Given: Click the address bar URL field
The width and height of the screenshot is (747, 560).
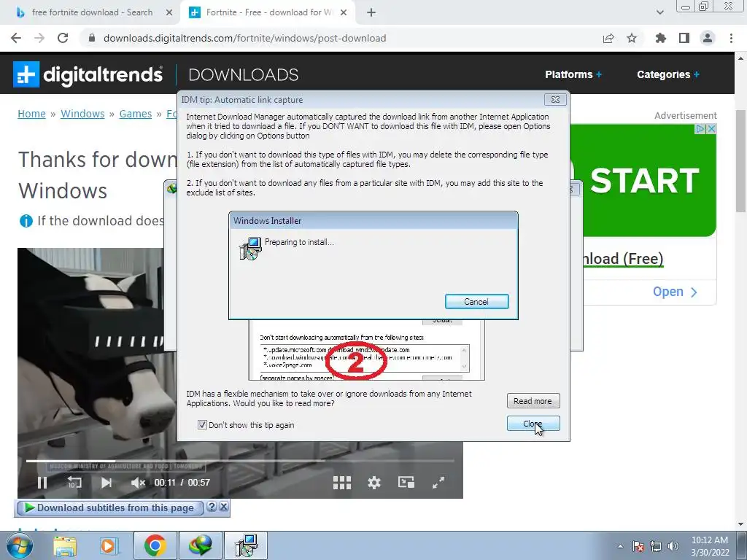Looking at the screenshot, I should [x=343, y=38].
